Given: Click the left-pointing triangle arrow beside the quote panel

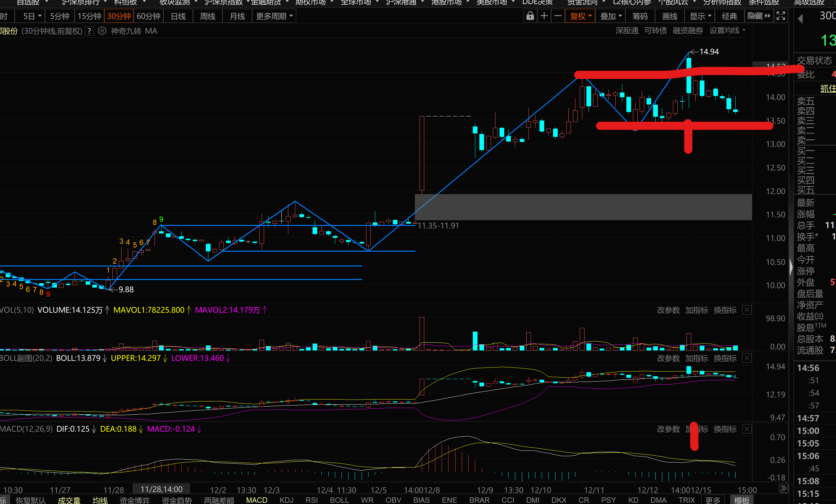Looking at the screenshot, I should [x=800, y=19].
